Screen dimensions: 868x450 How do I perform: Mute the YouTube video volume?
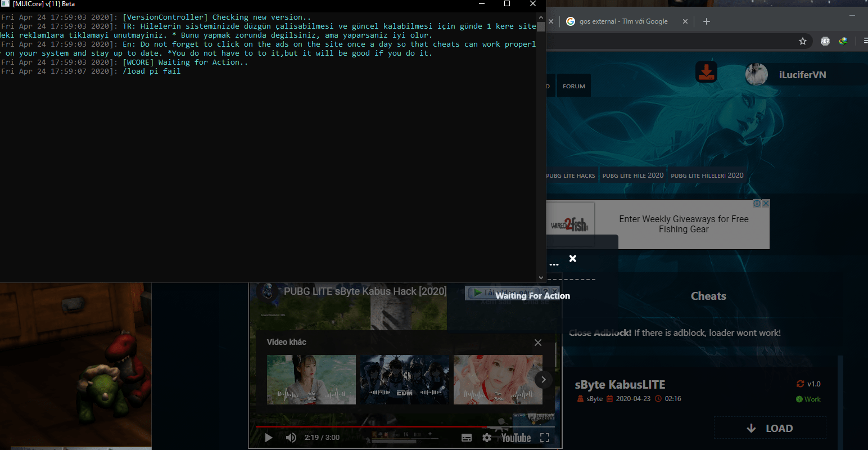(x=291, y=438)
